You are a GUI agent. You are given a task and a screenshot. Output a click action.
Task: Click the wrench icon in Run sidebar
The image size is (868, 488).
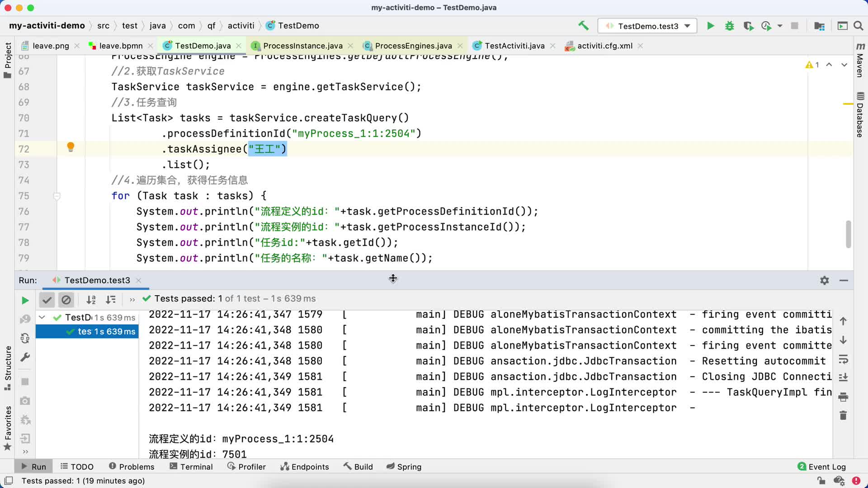tap(25, 357)
